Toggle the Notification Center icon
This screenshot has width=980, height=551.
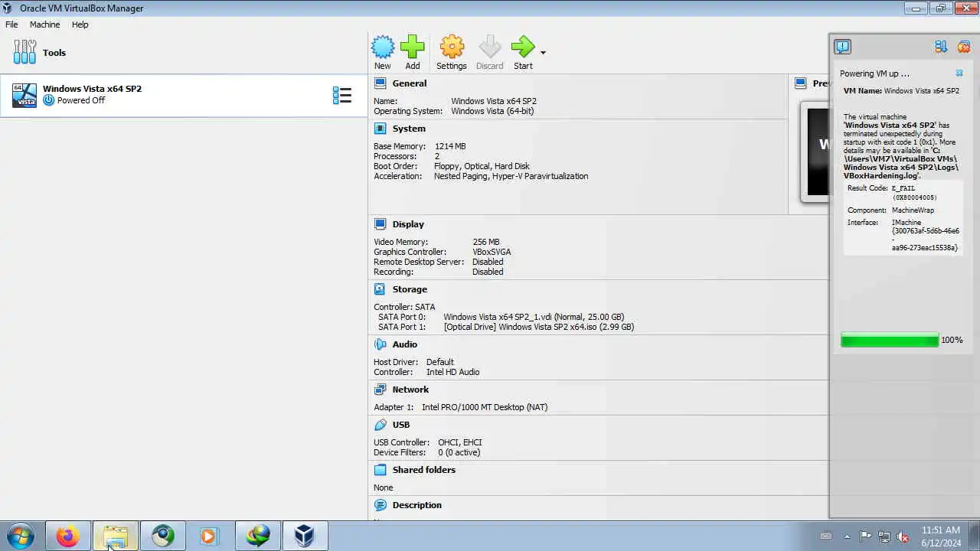pyautogui.click(x=842, y=47)
